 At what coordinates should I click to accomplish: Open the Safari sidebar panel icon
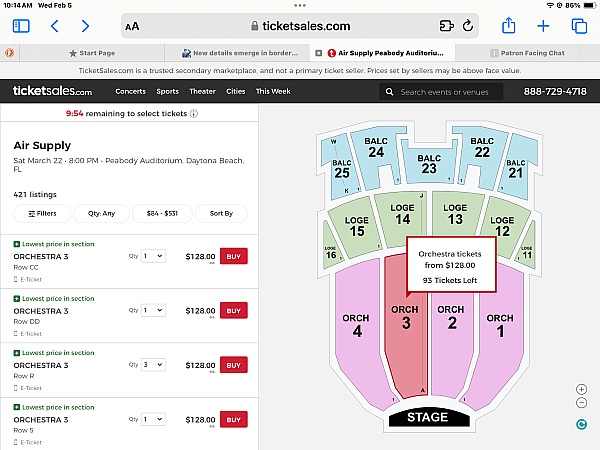point(21,26)
